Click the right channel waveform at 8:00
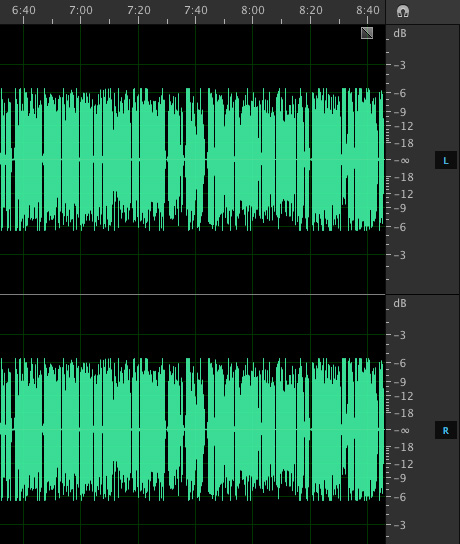 253,430
